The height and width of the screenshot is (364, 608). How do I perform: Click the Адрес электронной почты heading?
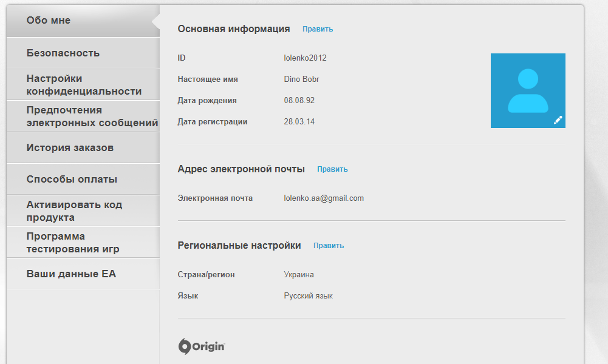[241, 169]
